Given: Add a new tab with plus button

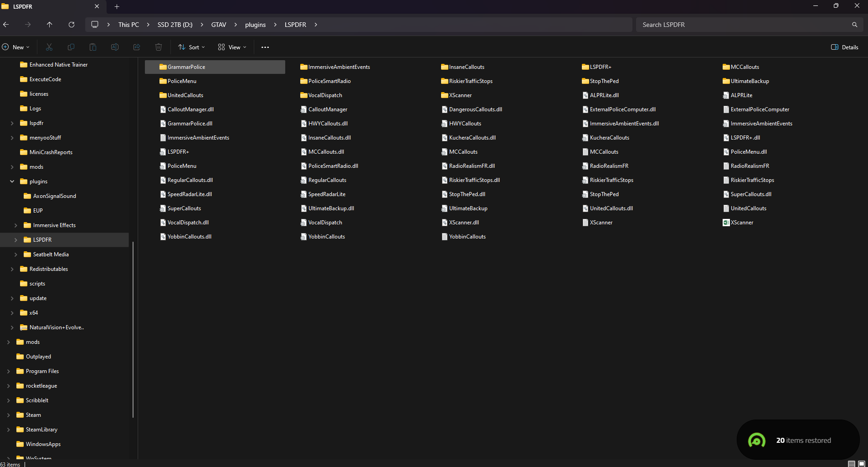Looking at the screenshot, I should 117,6.
